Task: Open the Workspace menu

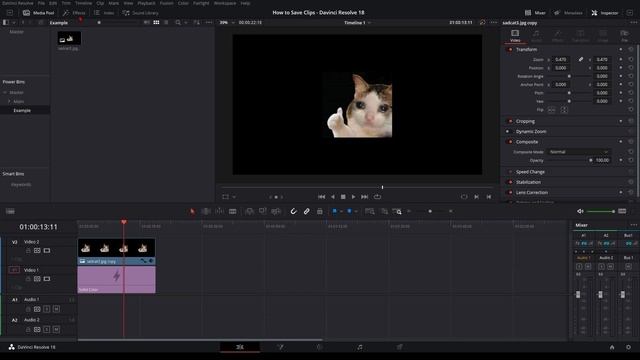Action: point(225,3)
